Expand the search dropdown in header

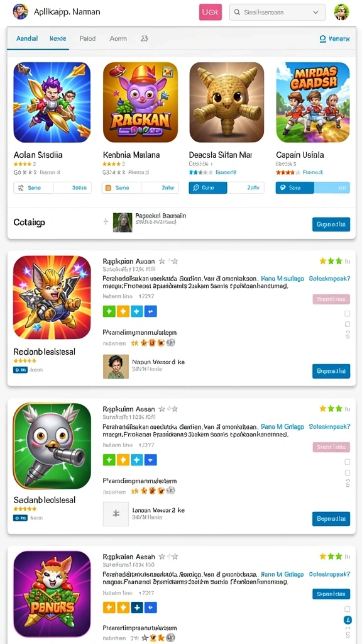click(315, 13)
